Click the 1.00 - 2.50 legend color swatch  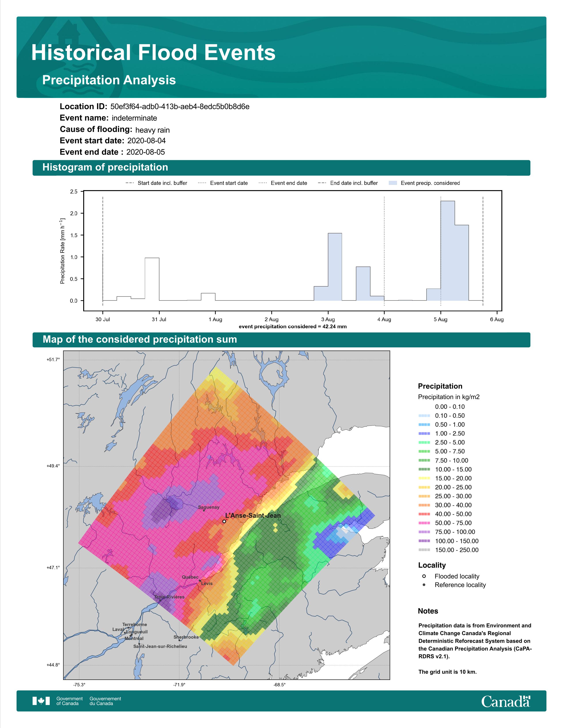pyautogui.click(x=424, y=433)
